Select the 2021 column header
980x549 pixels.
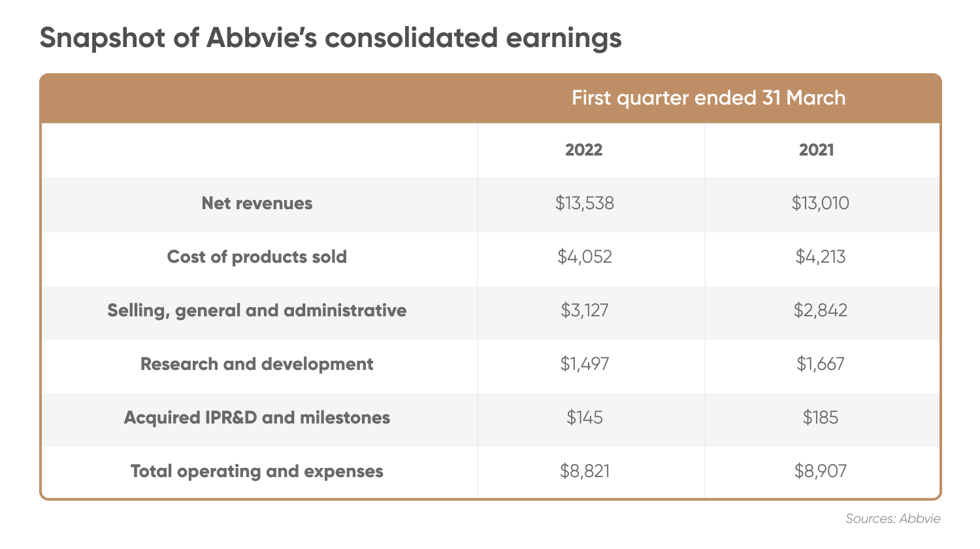(x=816, y=150)
